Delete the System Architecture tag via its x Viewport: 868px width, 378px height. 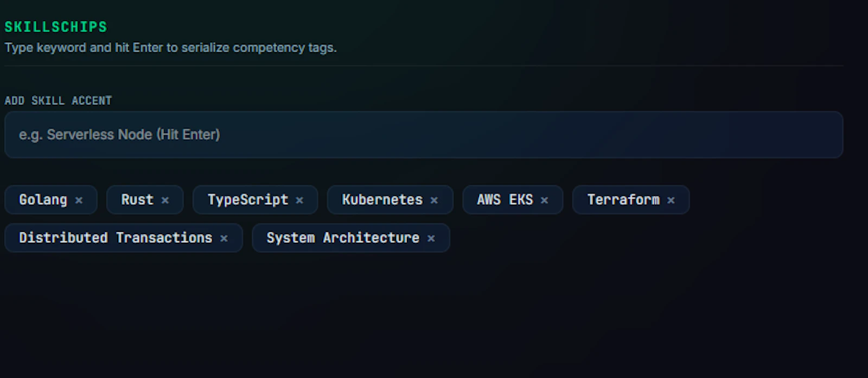[431, 238]
